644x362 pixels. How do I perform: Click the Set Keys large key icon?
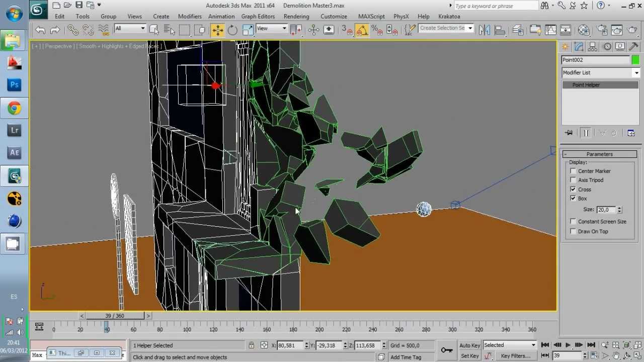tap(446, 350)
